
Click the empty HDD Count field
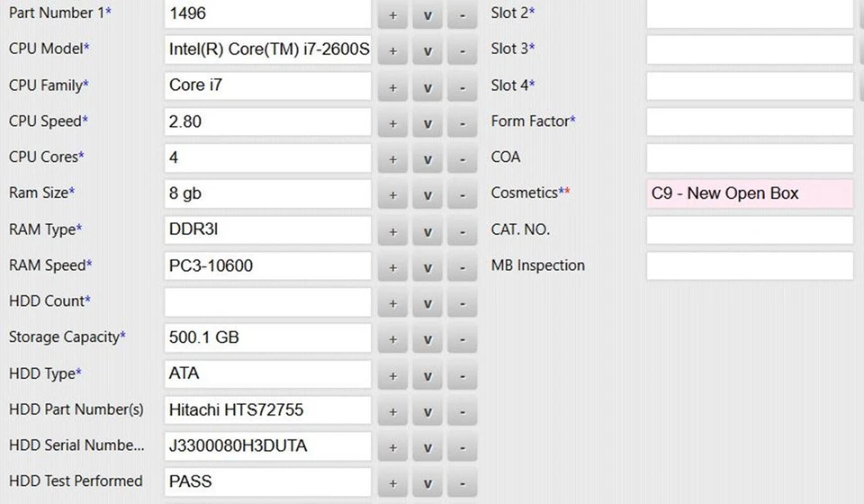tap(267, 302)
